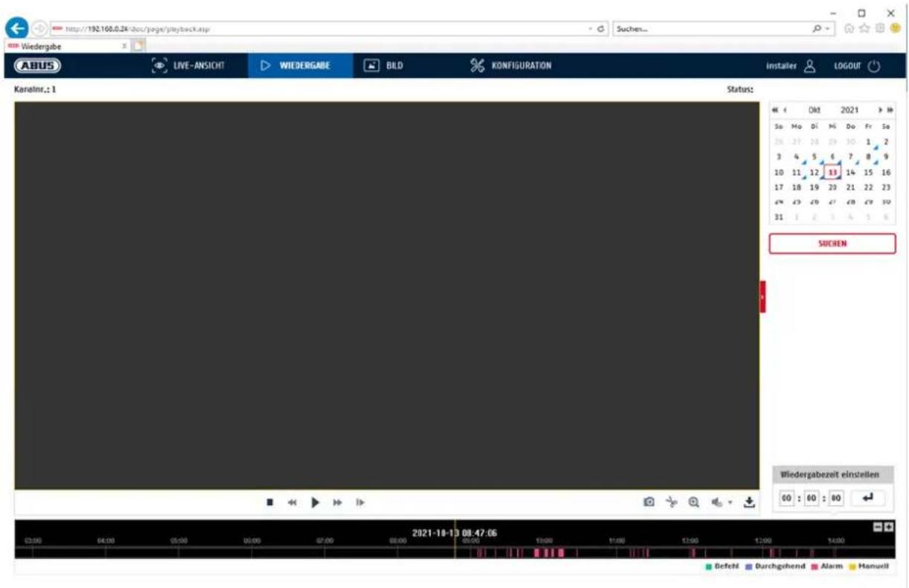
Task: Collapse the side panel using the red handle
Action: coord(762,296)
